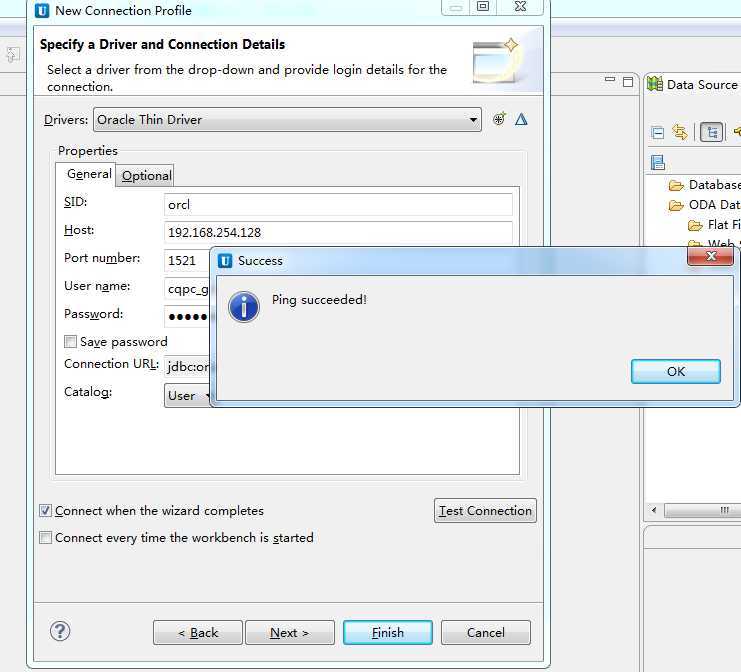Click the arrow icon at left toolbar edge

[x=13, y=55]
